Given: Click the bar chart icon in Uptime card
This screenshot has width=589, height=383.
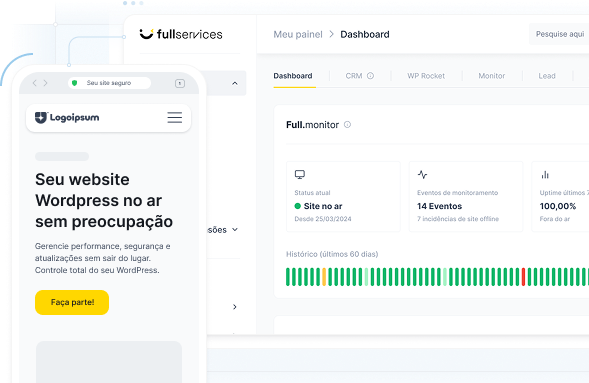Looking at the screenshot, I should [545, 175].
